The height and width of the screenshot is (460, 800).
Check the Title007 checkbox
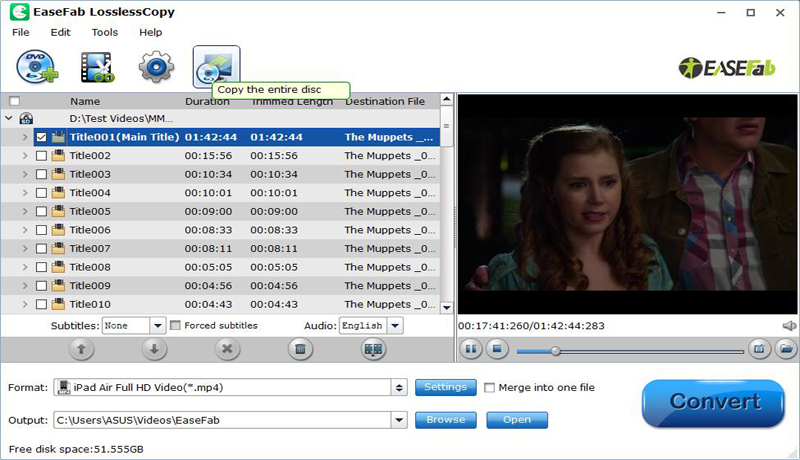pos(41,248)
